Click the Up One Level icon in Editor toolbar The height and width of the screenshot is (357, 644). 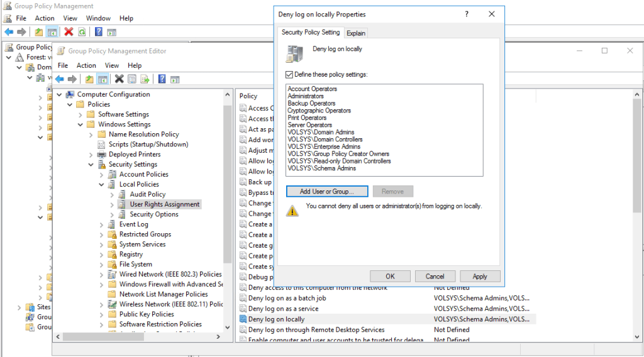point(89,79)
